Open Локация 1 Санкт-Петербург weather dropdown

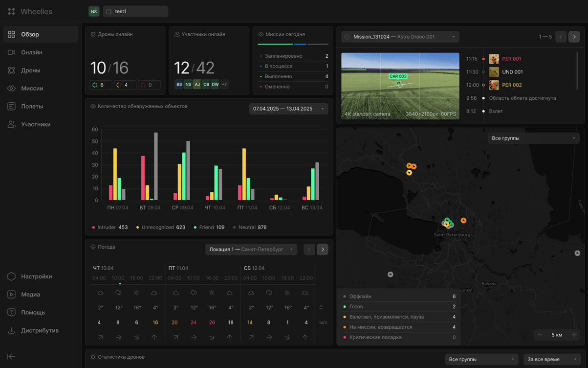pyautogui.click(x=251, y=250)
